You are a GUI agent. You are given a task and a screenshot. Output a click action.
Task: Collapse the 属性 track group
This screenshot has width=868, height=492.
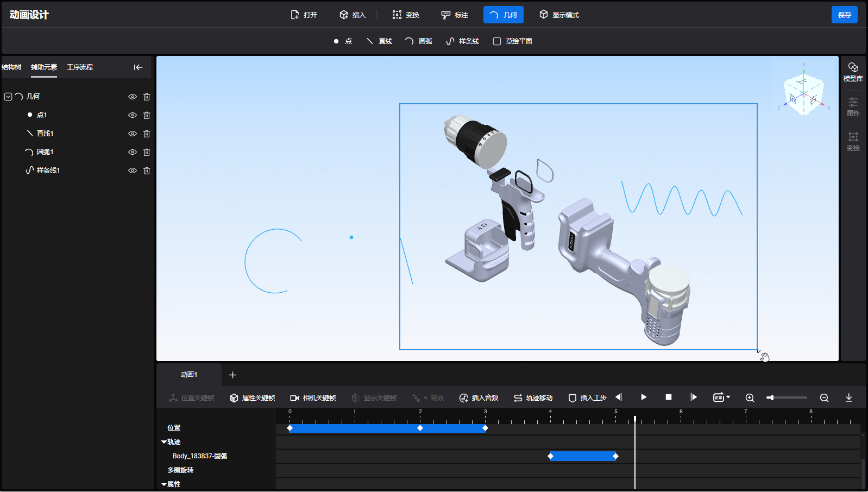coord(164,484)
